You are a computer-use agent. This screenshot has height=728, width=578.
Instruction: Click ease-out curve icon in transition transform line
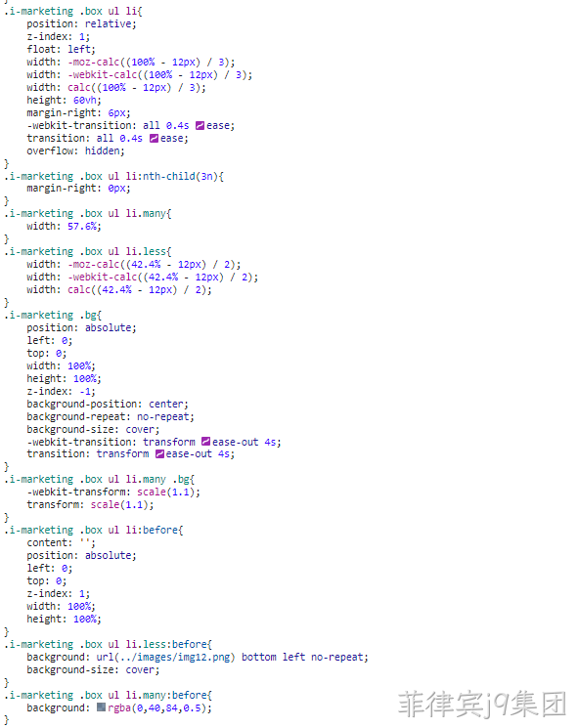pos(159,454)
